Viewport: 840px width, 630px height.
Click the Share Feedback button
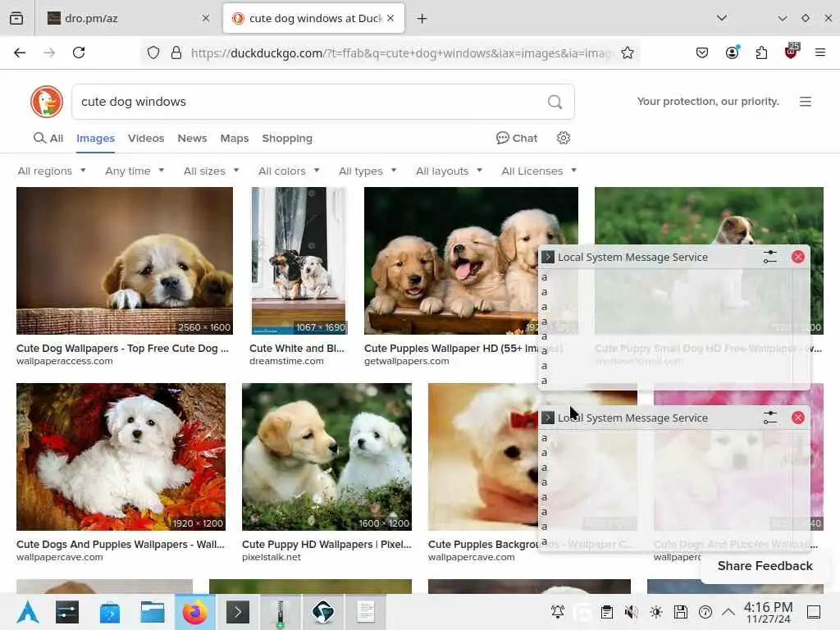click(x=765, y=566)
